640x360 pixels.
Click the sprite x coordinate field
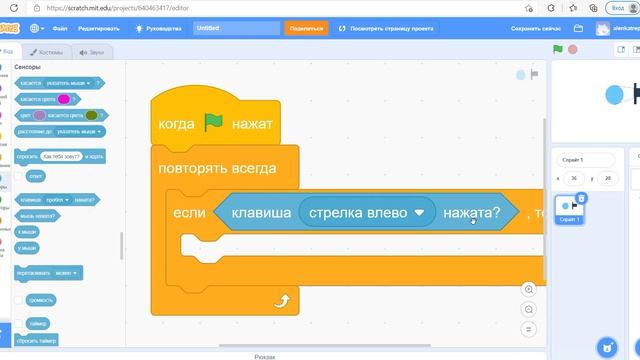[574, 178]
